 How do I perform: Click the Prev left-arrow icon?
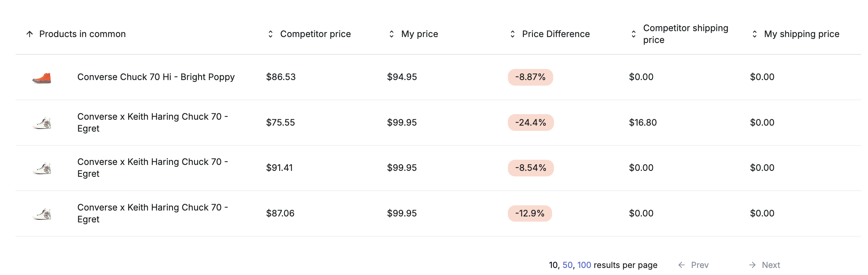point(682,265)
